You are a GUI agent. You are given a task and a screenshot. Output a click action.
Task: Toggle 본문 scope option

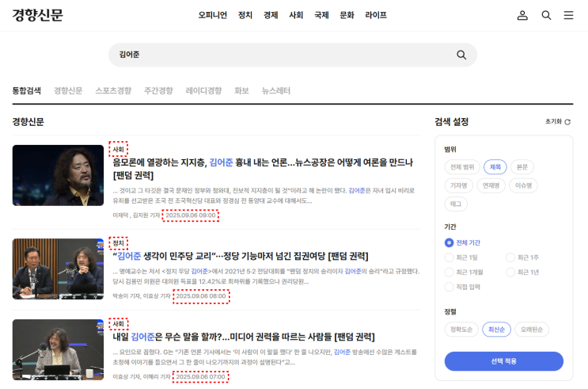click(x=522, y=167)
